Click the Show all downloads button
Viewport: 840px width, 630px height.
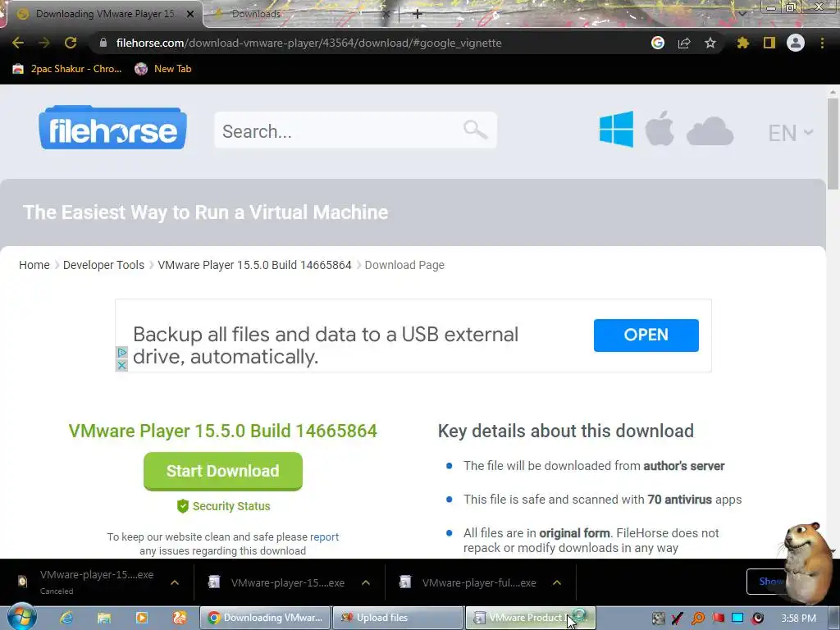pos(769,582)
